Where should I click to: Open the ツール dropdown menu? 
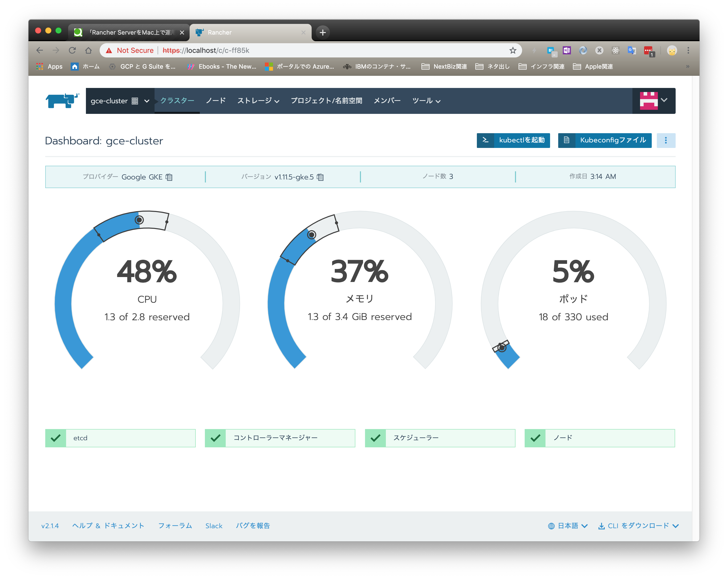[x=426, y=101]
